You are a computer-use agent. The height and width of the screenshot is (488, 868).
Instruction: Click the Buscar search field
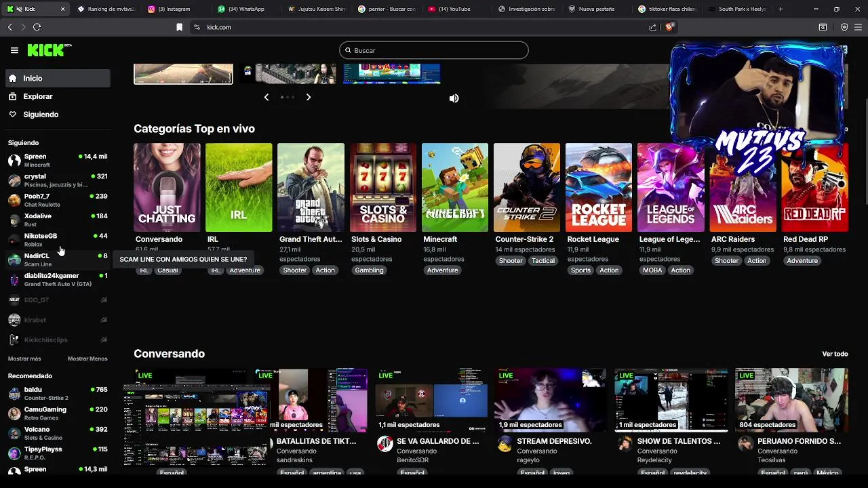tap(434, 50)
